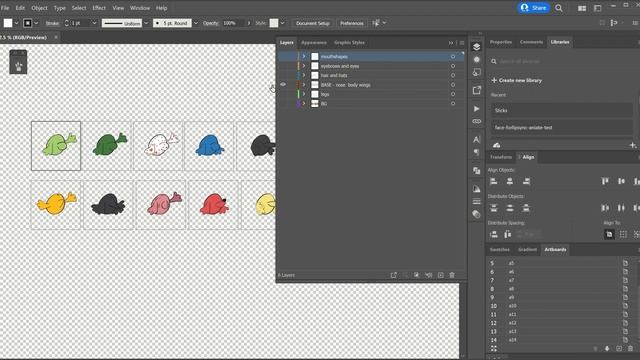The height and width of the screenshot is (360, 640).
Task: Click horizontal distribute center icon
Action: pyautogui.click(x=621, y=208)
